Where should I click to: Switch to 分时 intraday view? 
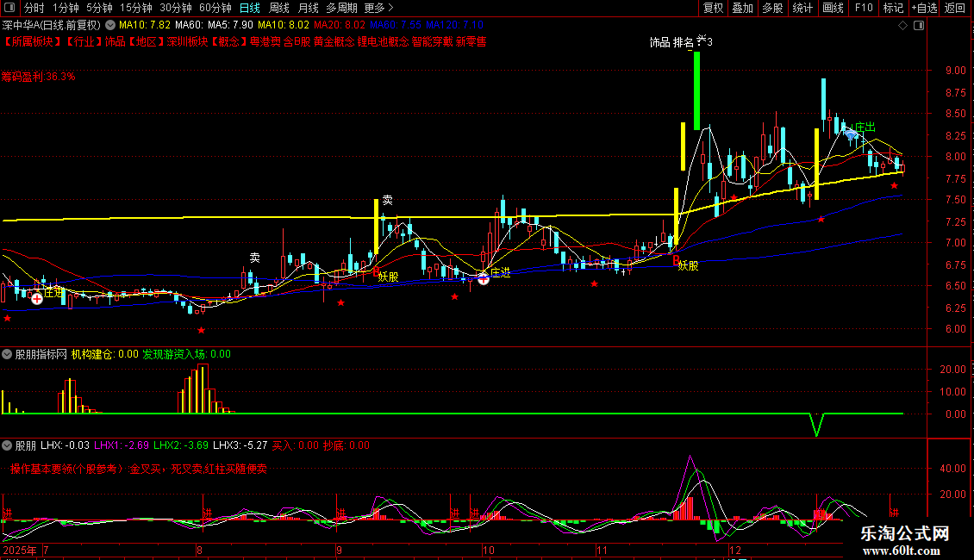tap(34, 8)
